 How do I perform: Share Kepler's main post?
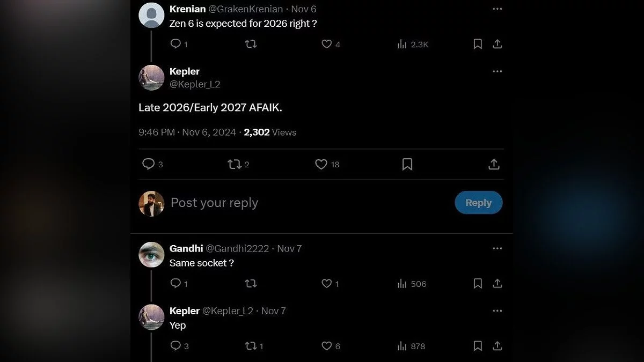pos(494,165)
